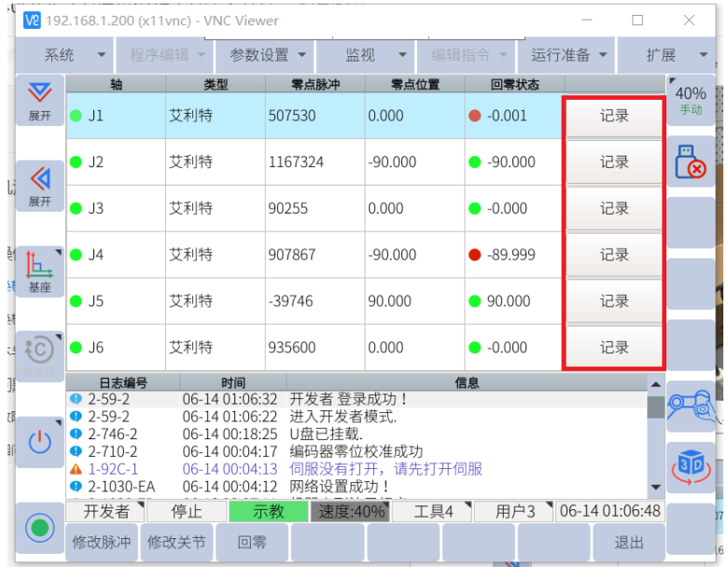Open the 监视 menu
Screen dimensions: 728x567
[368, 55]
